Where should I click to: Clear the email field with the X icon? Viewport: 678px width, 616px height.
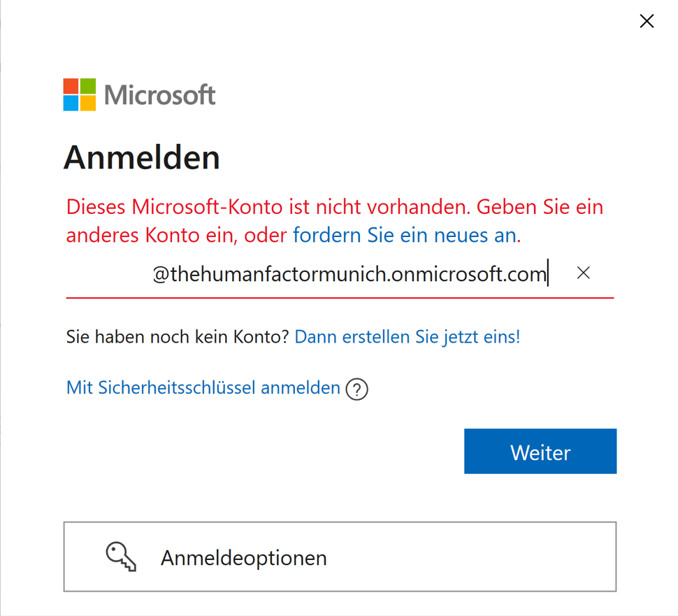[x=584, y=273]
